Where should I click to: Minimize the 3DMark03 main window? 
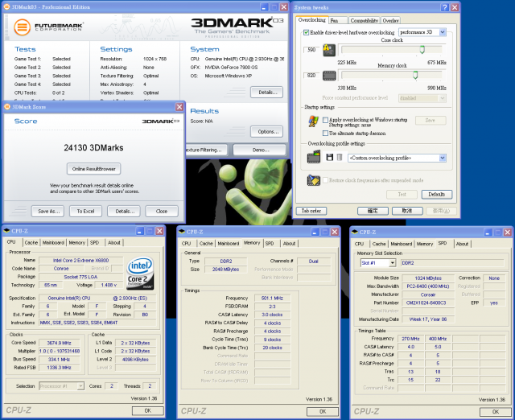[x=265, y=7]
